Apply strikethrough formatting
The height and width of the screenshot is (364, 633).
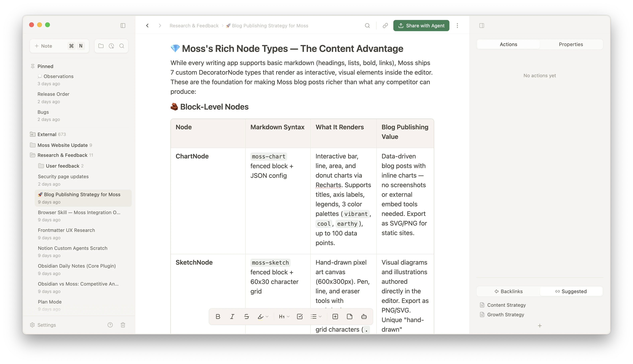[246, 317]
